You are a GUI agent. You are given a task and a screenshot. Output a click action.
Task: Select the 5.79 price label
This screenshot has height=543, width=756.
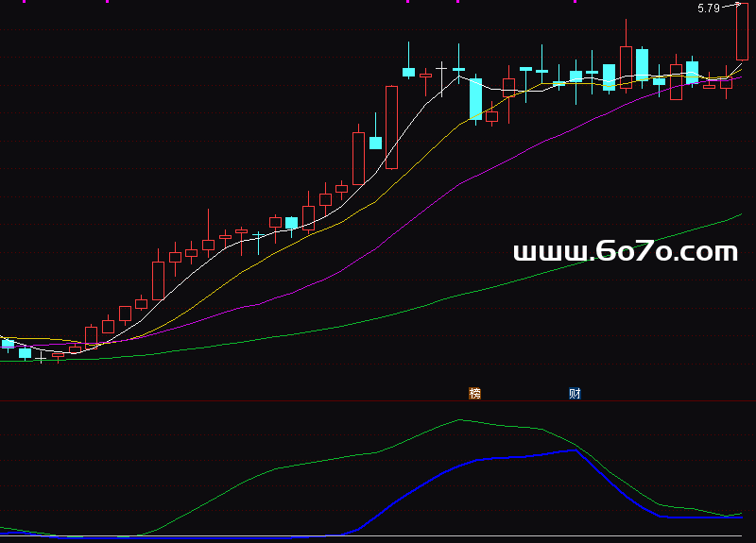708,8
